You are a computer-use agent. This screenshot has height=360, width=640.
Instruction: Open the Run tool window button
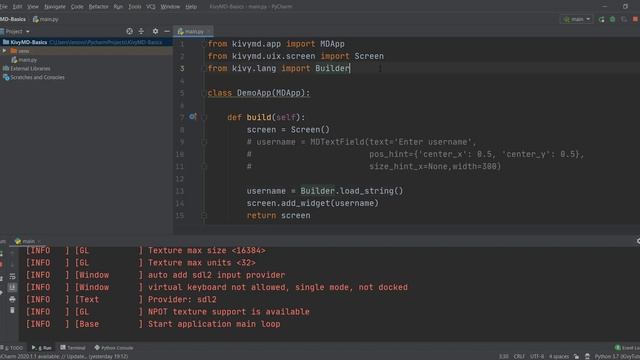tap(42, 348)
